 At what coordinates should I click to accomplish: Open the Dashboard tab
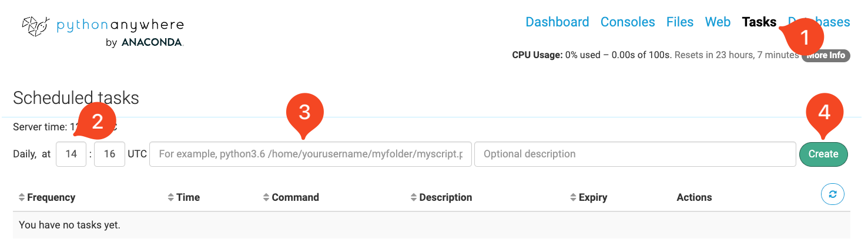pos(557,22)
